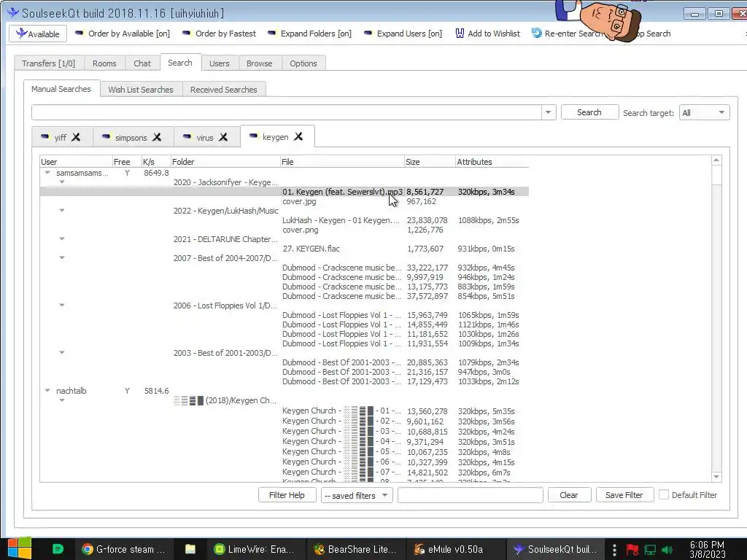Click the search query input field

click(x=286, y=112)
